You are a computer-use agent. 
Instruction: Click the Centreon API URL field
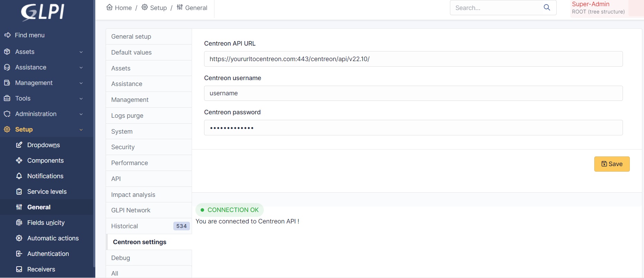coord(413,59)
